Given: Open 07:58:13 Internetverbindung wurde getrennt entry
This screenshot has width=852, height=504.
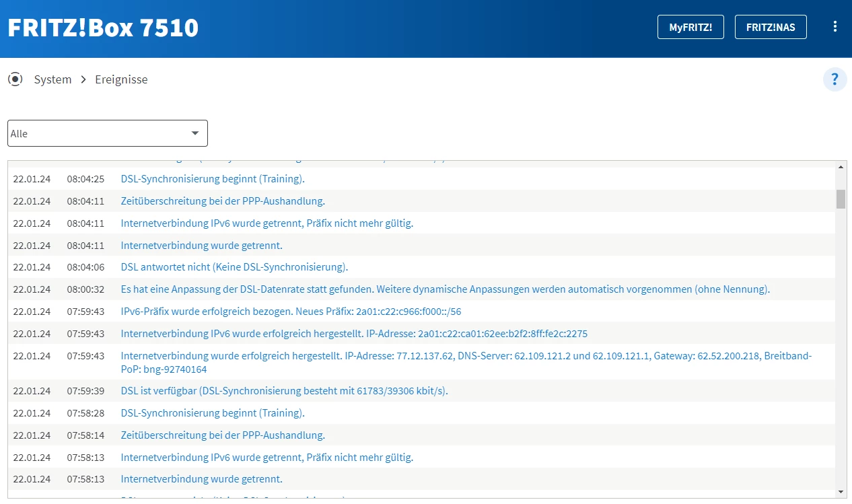Looking at the screenshot, I should 202,479.
